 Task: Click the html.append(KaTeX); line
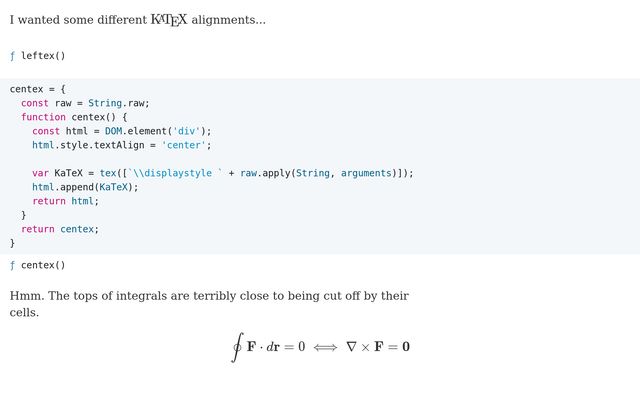(x=85, y=187)
